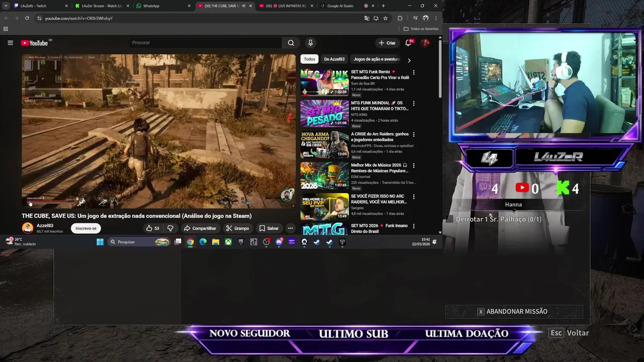The height and width of the screenshot is (362, 644).
Task: Open the Azzel83 channel name link
Action: point(45,226)
